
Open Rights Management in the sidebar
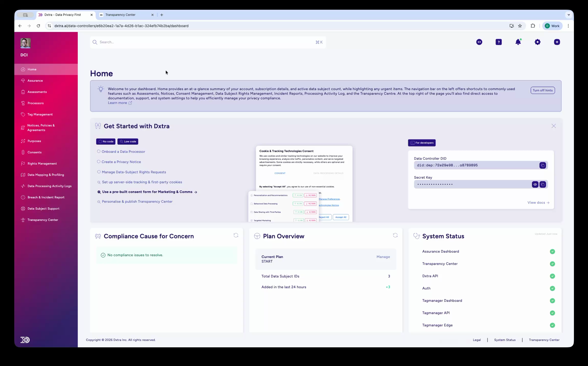[x=42, y=163]
